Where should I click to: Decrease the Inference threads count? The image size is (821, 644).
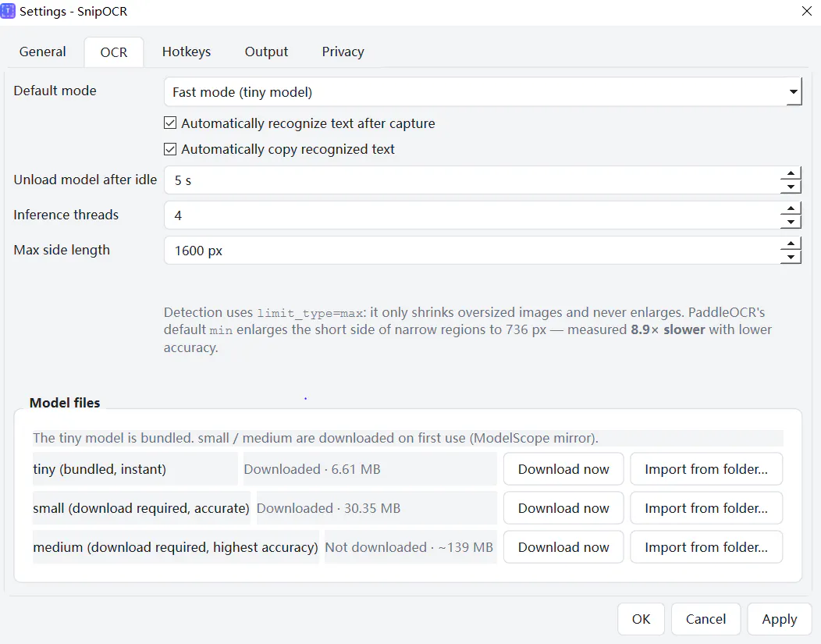click(x=791, y=222)
